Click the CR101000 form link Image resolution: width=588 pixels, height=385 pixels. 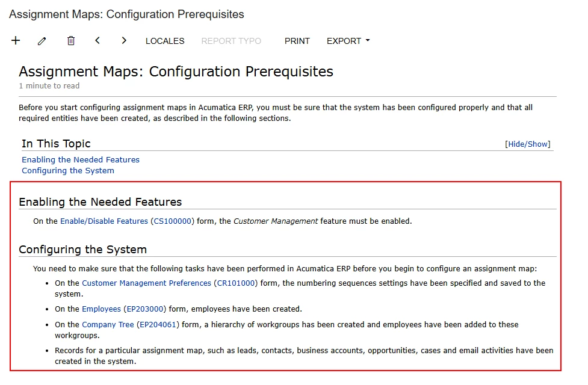click(236, 283)
